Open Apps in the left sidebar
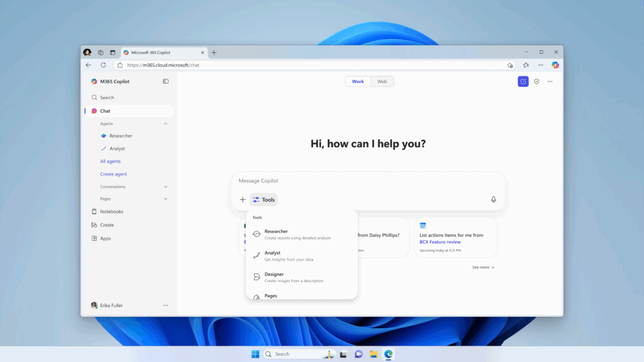644x362 pixels. click(105, 239)
